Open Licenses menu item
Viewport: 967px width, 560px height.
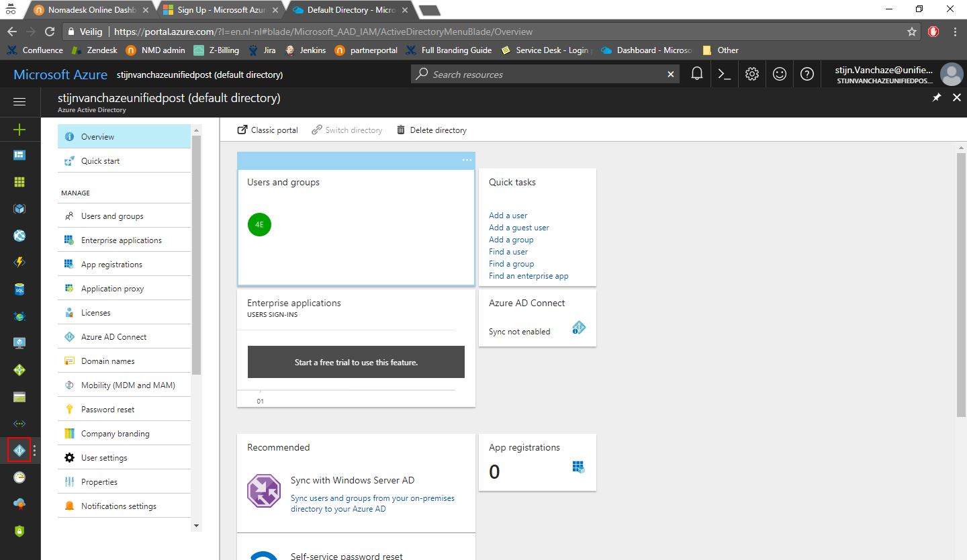pyautogui.click(x=124, y=312)
